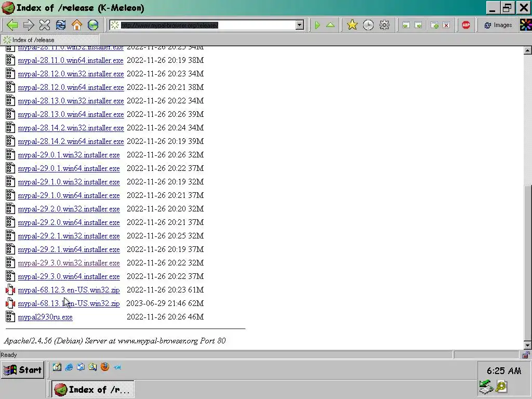Click the '2023-06-29 21:46' date text

[155, 303]
